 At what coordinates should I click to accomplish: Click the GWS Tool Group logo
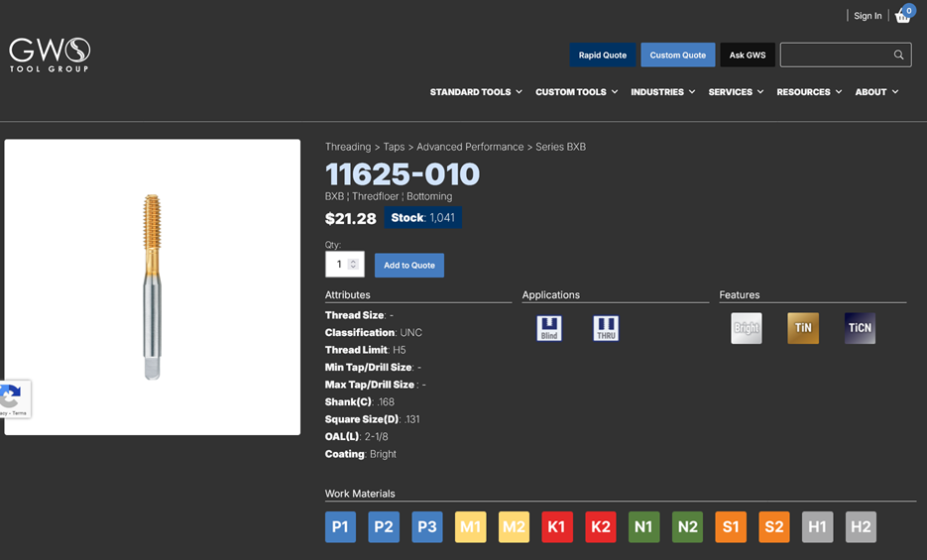click(50, 55)
